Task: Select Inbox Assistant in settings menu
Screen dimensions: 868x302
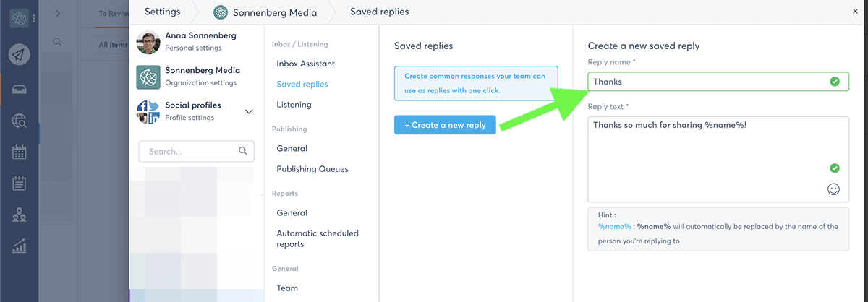Action: (x=305, y=64)
